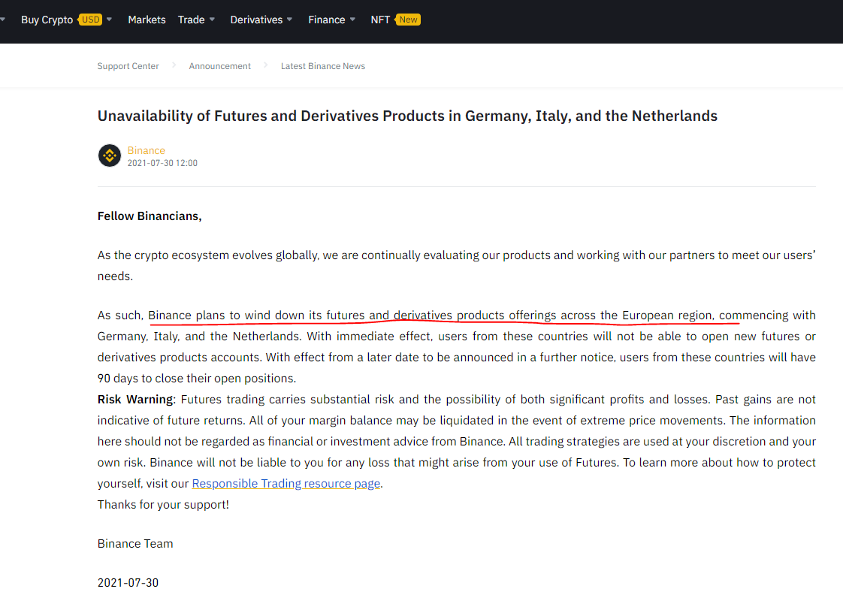843x616 pixels.
Task: Go to the Markets page
Action: (x=147, y=20)
